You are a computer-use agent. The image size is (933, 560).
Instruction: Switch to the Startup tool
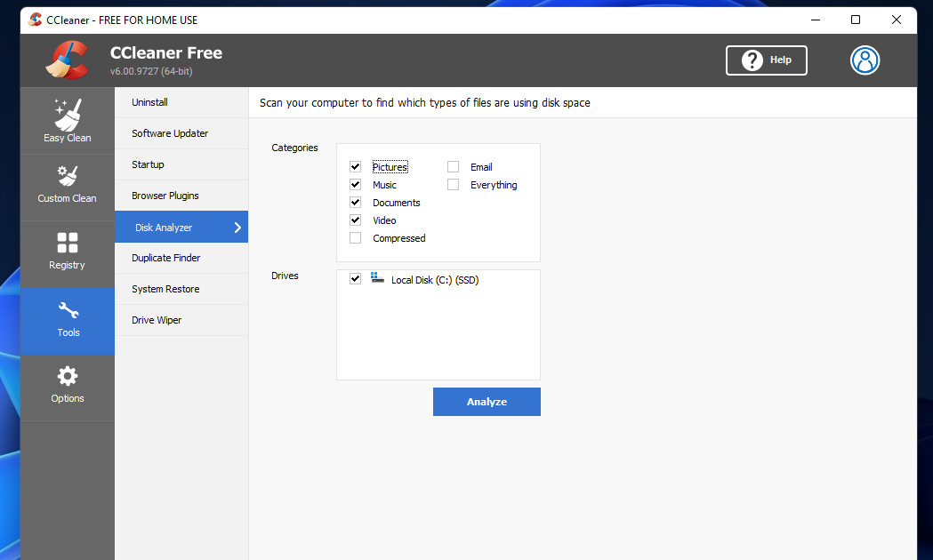(x=181, y=164)
